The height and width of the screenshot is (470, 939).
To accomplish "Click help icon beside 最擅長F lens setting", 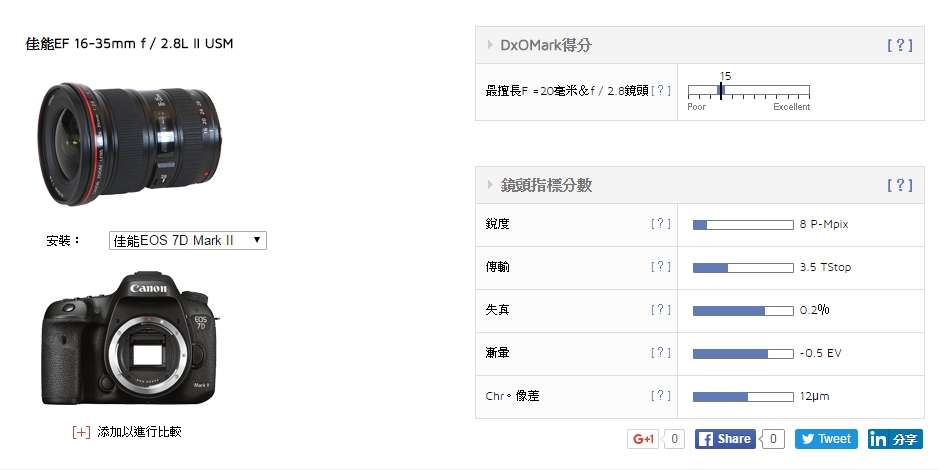I will tap(660, 91).
